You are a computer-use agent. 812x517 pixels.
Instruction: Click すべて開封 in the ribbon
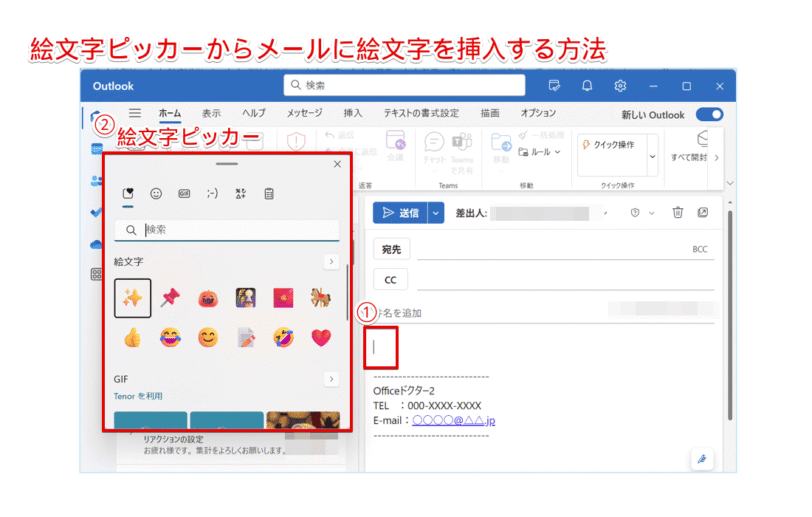689,148
